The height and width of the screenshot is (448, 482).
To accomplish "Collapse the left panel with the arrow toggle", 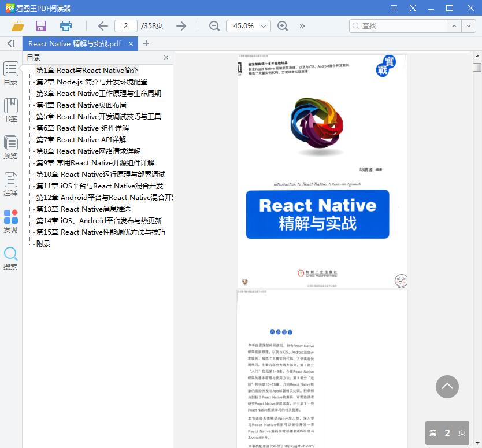I will pyautogui.click(x=10, y=43).
